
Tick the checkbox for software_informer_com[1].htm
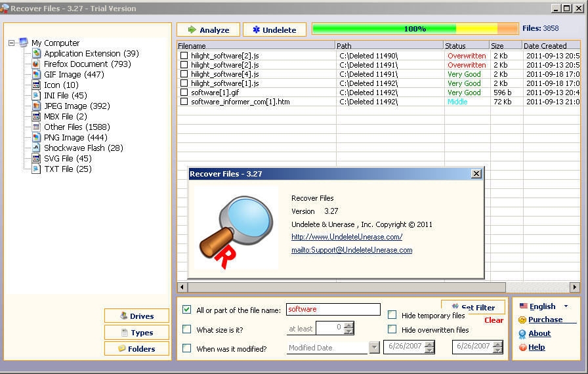pyautogui.click(x=184, y=101)
